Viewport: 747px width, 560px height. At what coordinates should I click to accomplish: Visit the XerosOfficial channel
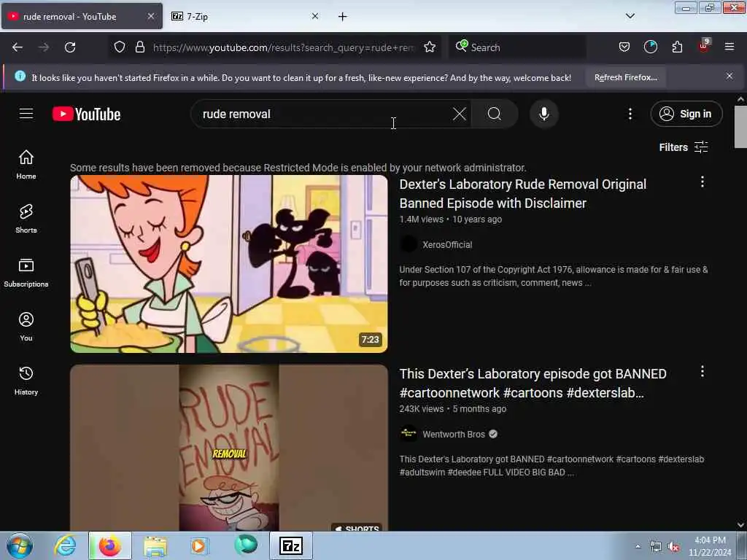pyautogui.click(x=447, y=245)
